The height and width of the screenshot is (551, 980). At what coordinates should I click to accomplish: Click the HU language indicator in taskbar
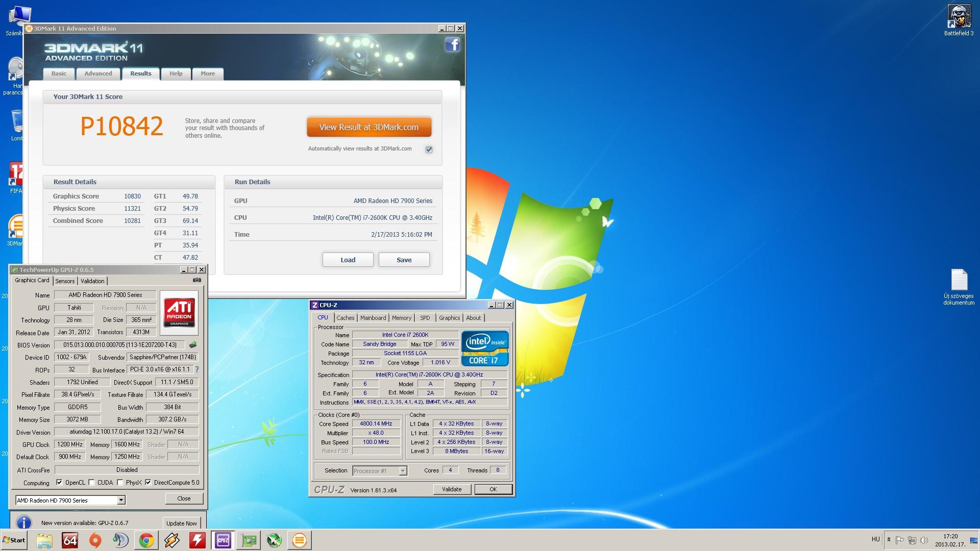pyautogui.click(x=876, y=539)
